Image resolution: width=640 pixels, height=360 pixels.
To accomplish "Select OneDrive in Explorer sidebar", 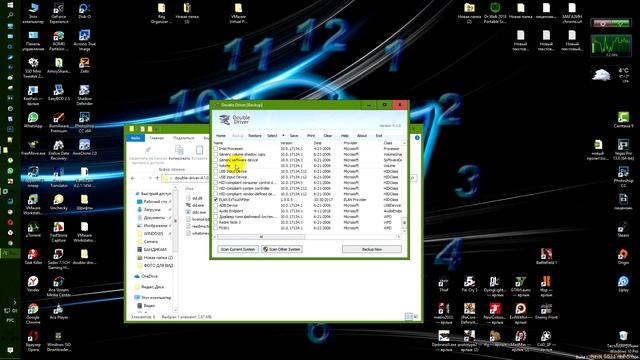I will pyautogui.click(x=146, y=276).
